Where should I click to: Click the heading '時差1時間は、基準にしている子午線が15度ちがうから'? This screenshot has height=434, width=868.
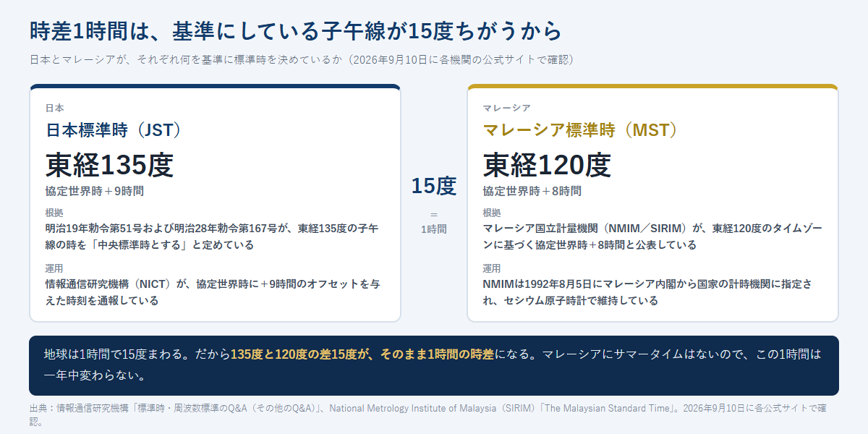pos(295,31)
